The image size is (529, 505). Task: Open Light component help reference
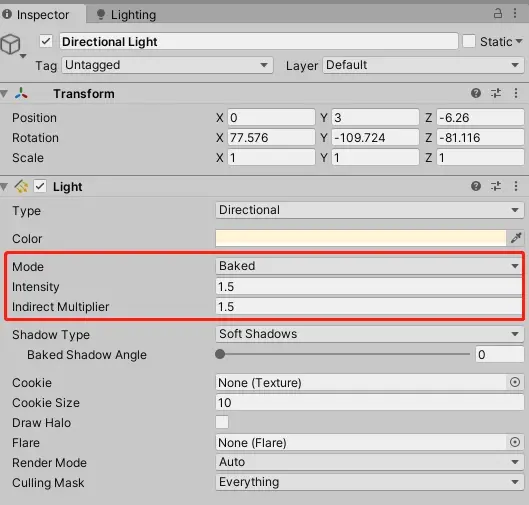pos(476,186)
